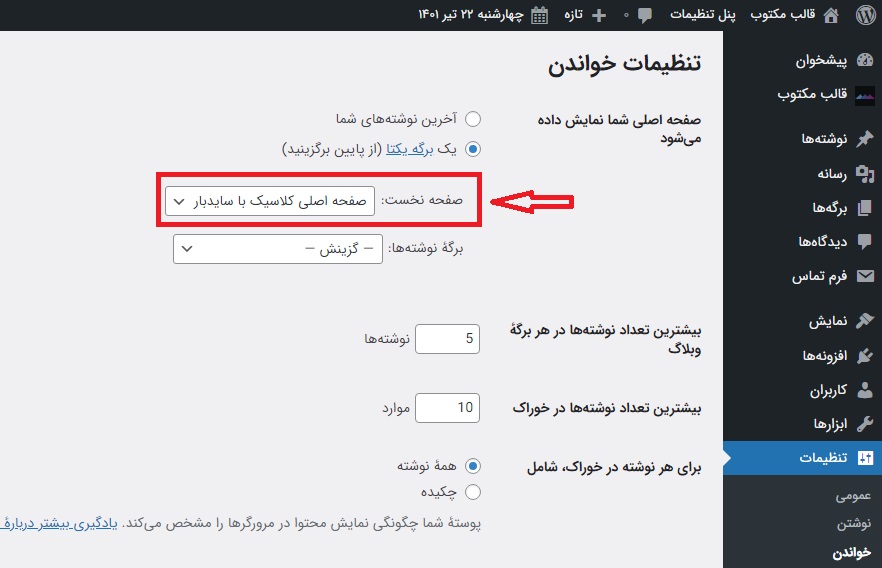
Task: Open رسانه media icon in sidebar
Action: click(864, 174)
